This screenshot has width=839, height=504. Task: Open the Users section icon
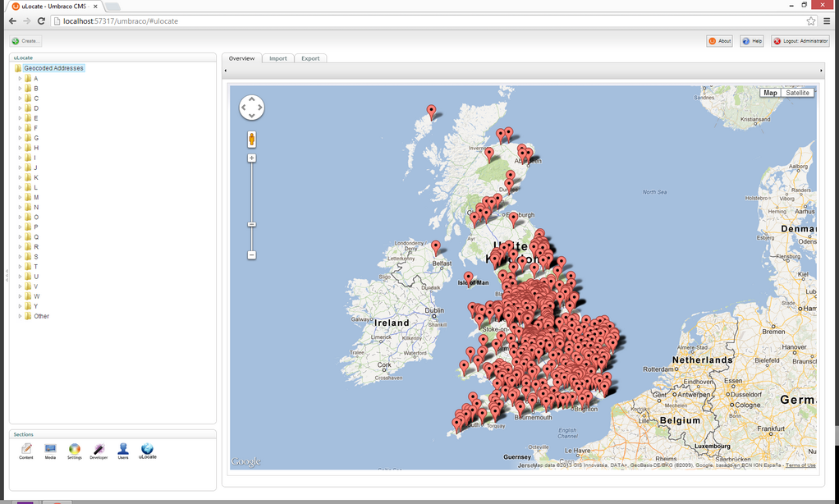coord(123,451)
